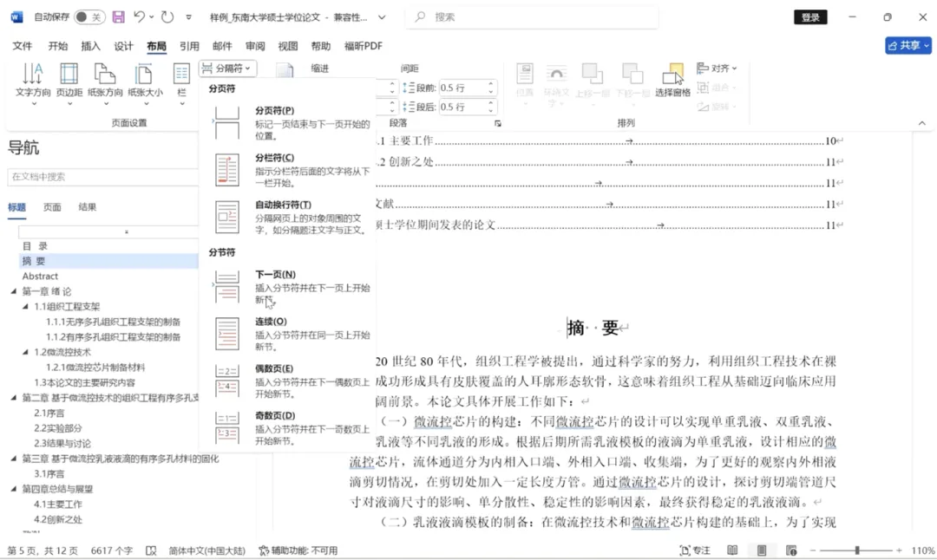Switch to print layout view icon

(x=762, y=550)
